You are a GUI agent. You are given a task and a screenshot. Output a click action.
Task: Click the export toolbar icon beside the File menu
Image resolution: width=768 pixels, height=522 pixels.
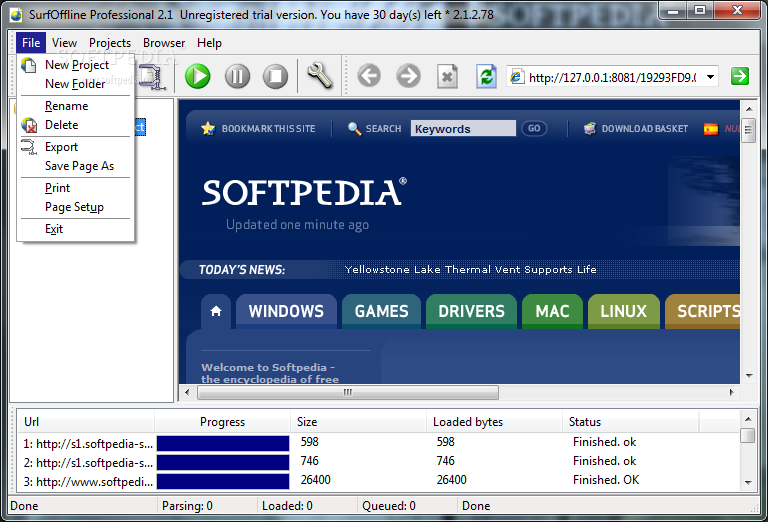pyautogui.click(x=153, y=77)
